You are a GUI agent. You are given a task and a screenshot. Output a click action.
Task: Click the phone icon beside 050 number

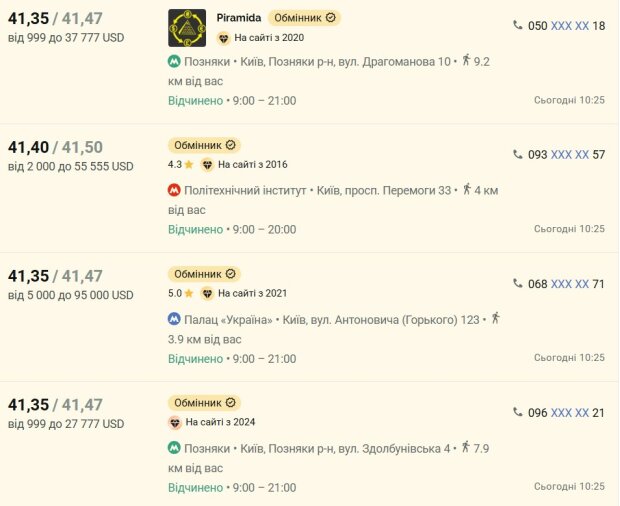tap(518, 25)
